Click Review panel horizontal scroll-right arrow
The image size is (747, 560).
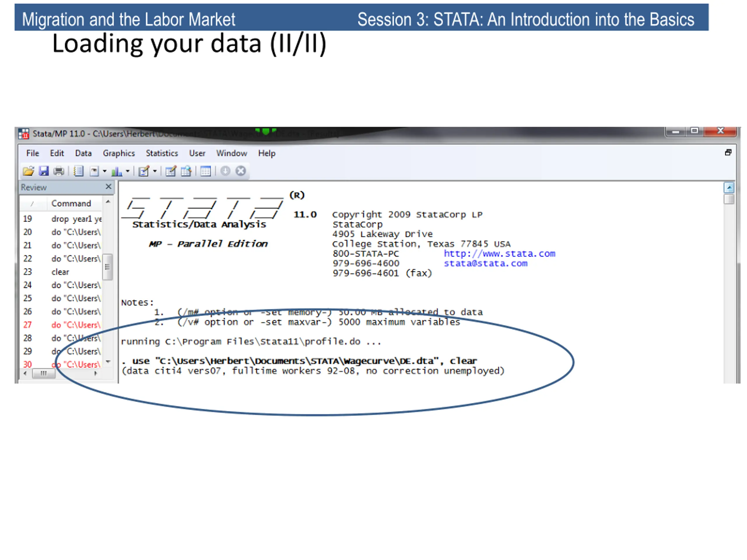point(96,373)
